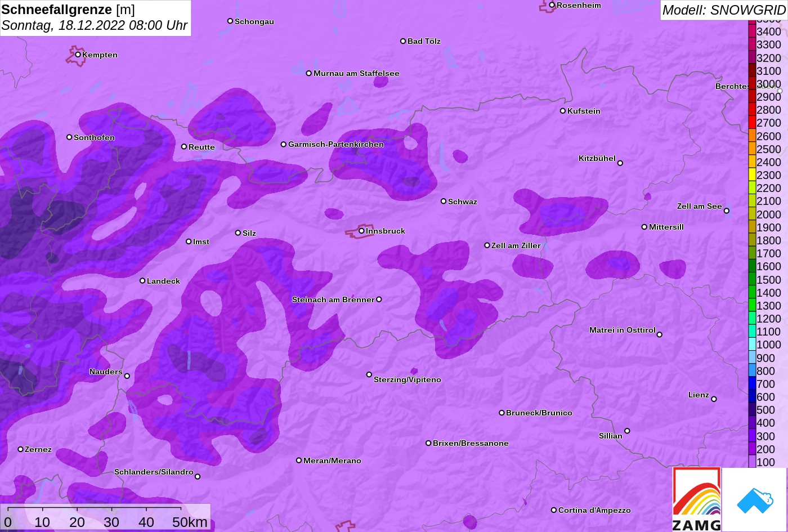Click the "Meran/Merano" label
Screen dimensions: 788x532
tap(332, 461)
